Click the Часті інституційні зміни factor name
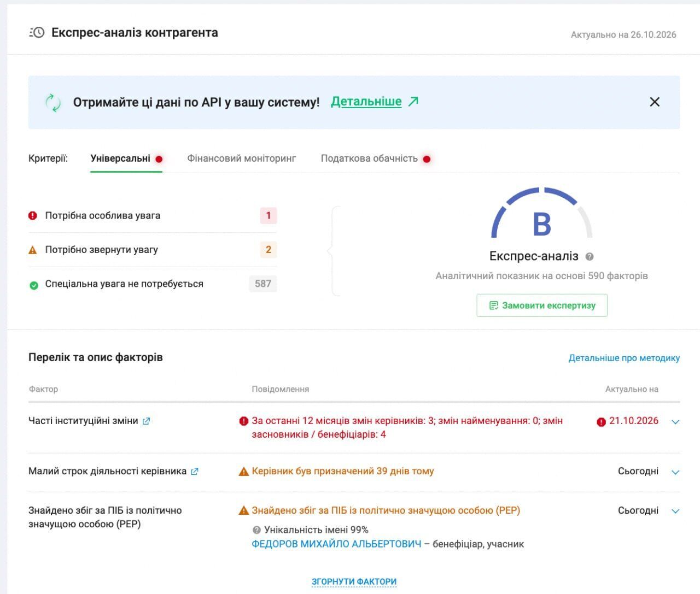Image resolution: width=700 pixels, height=594 pixels. [83, 421]
